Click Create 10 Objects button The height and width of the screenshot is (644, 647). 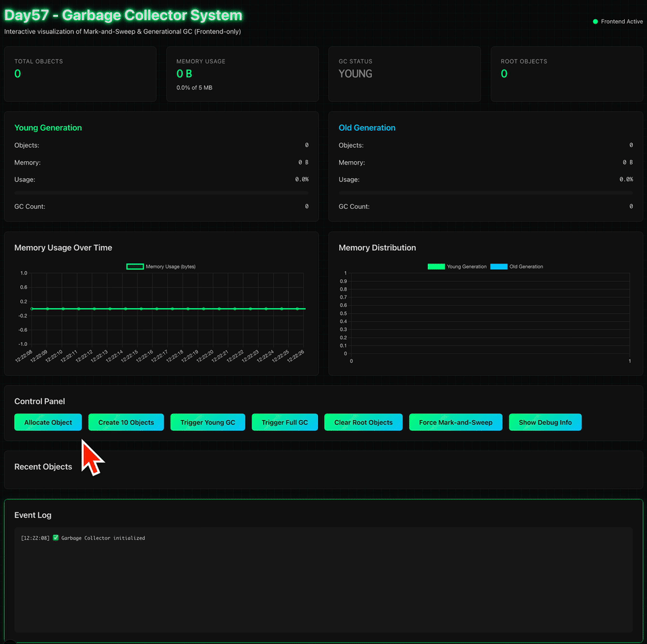point(126,422)
